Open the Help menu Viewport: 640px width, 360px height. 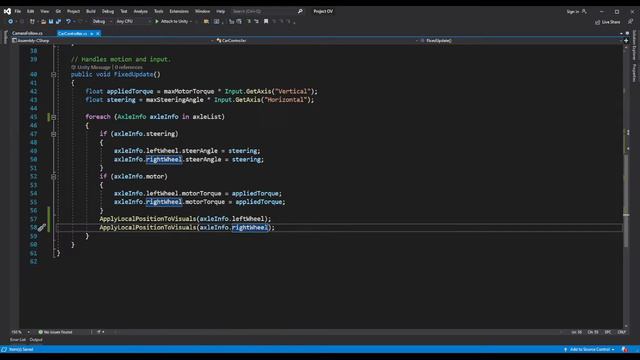point(220,11)
